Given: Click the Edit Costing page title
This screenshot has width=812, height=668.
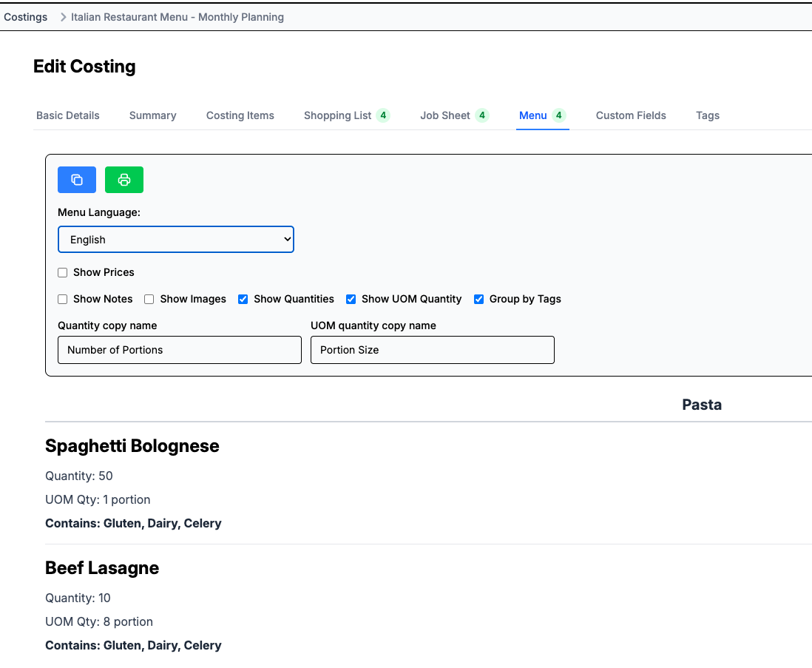Looking at the screenshot, I should click(x=84, y=67).
